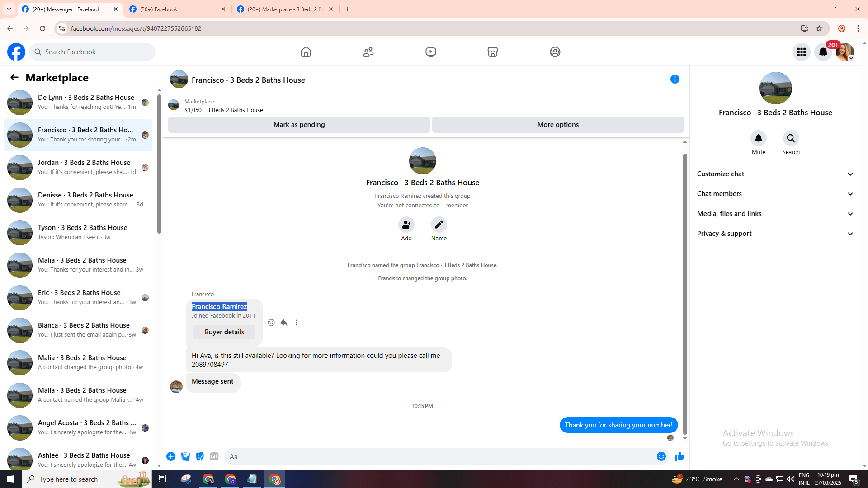Select the Thank you for sharing message
The image size is (868, 488).
pyautogui.click(x=618, y=425)
